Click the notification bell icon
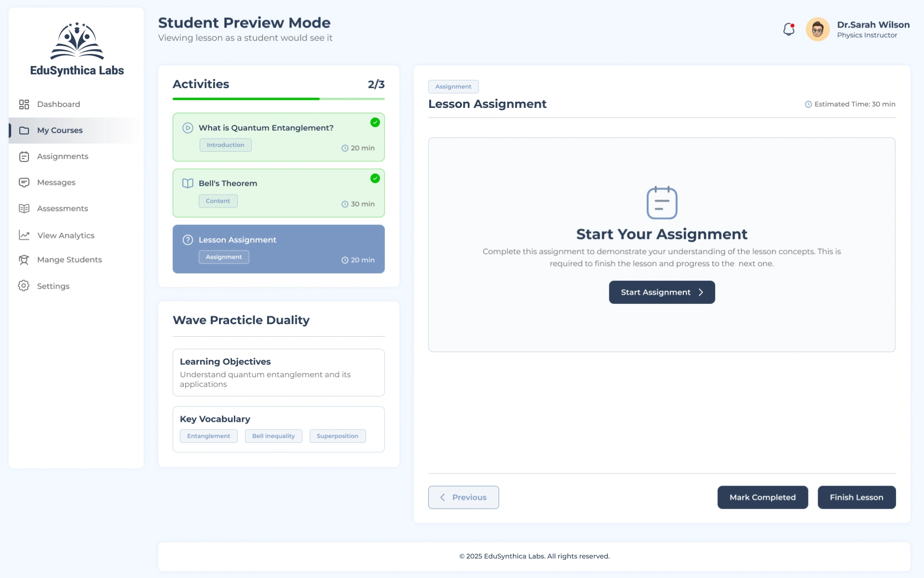The image size is (924, 578). pos(788,29)
